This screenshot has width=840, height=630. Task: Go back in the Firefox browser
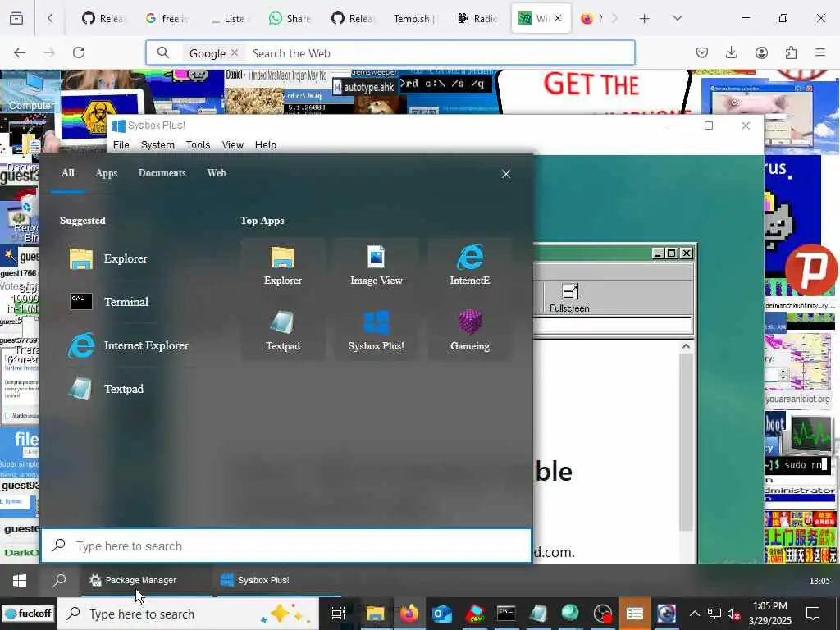[x=20, y=52]
